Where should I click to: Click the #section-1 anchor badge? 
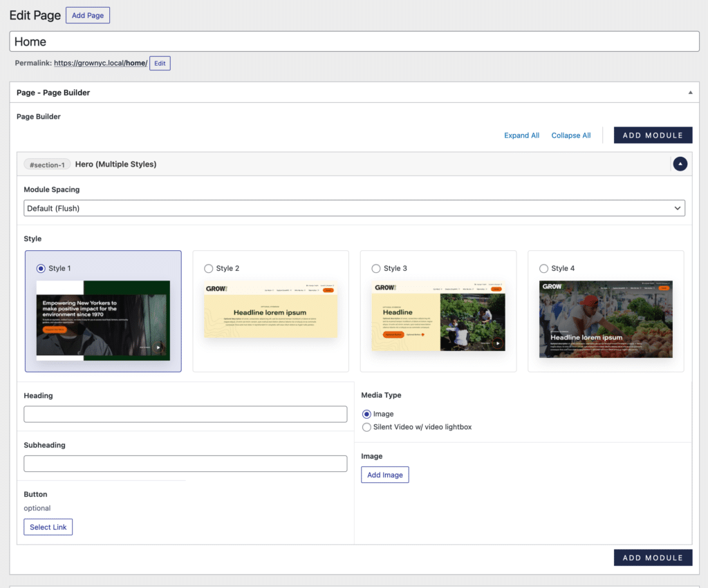click(47, 164)
